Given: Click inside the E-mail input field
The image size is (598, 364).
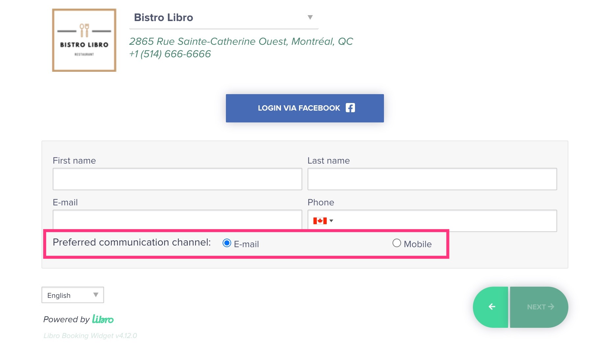Looking at the screenshot, I should (177, 221).
